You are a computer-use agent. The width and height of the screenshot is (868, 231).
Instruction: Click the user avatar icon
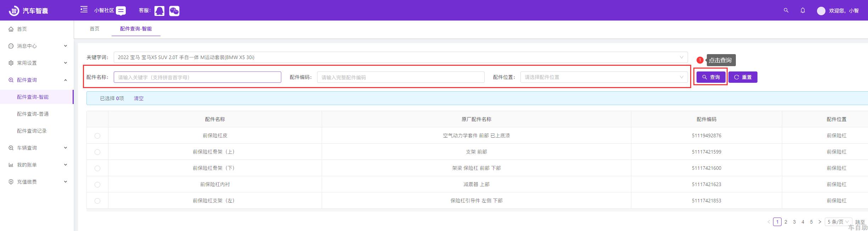821,11
